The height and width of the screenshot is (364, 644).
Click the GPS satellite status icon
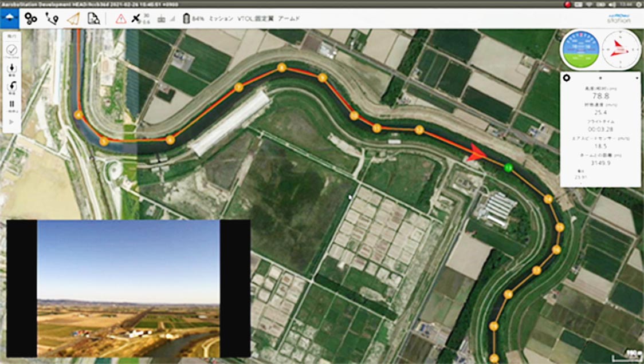pos(138,19)
